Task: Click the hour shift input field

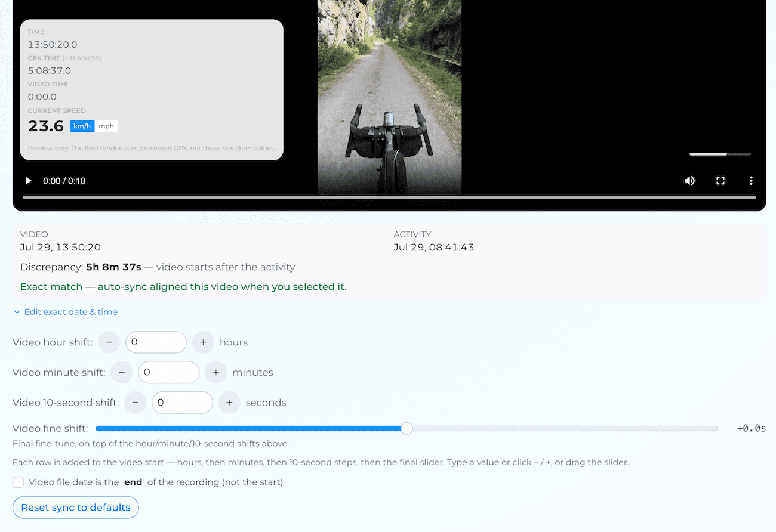Action: point(156,342)
